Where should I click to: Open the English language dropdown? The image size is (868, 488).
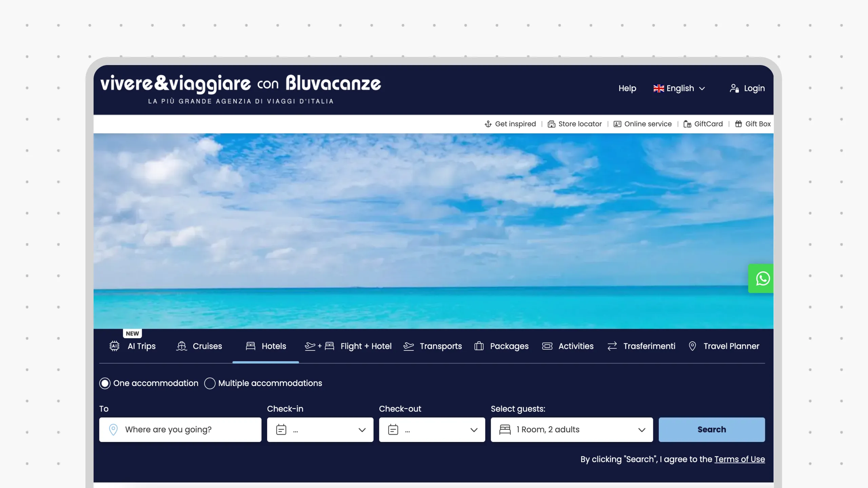point(679,88)
